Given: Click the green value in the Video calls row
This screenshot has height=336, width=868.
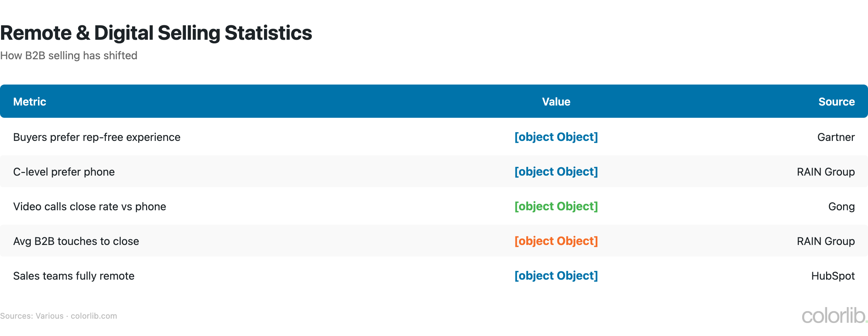Looking at the screenshot, I should tap(556, 206).
